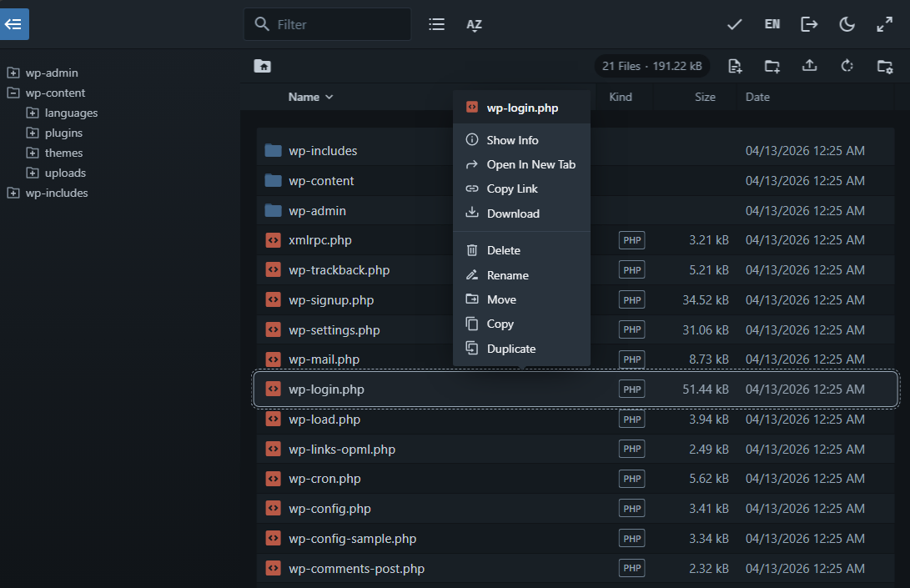Collapse the sidebar with the blue arrow button
This screenshot has width=910, height=588.
(x=13, y=24)
